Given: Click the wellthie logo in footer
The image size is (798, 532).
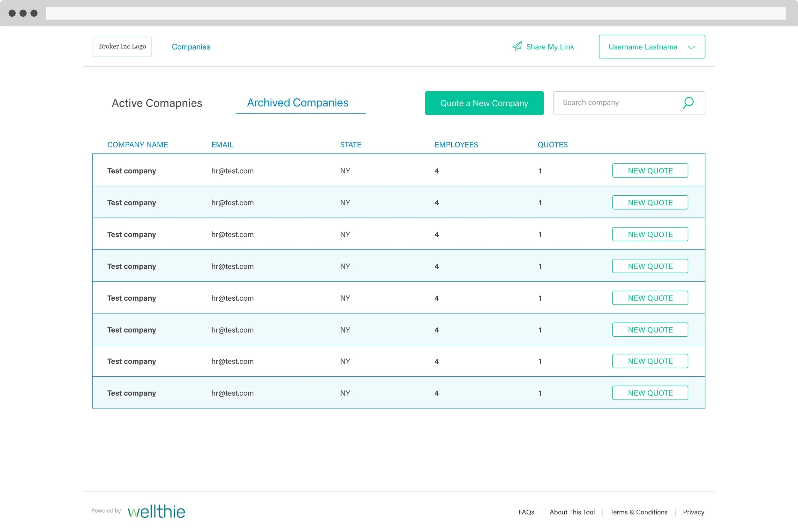Looking at the screenshot, I should [156, 511].
